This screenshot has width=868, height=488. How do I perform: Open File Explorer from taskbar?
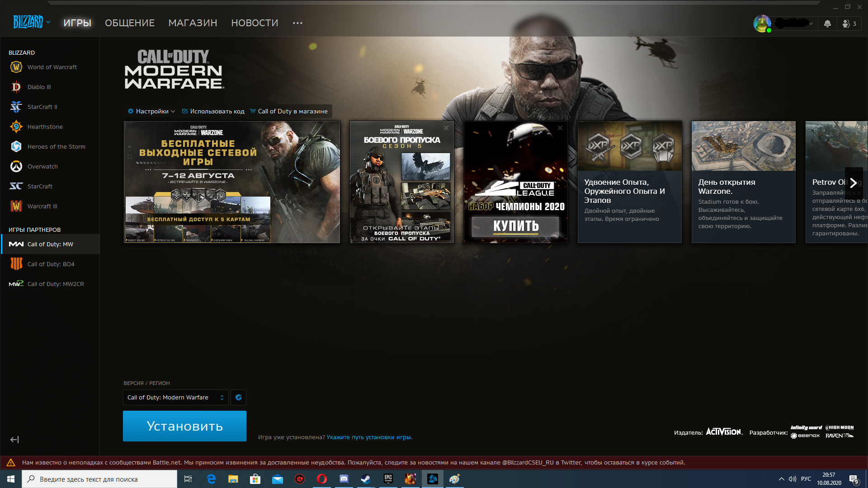(233, 479)
